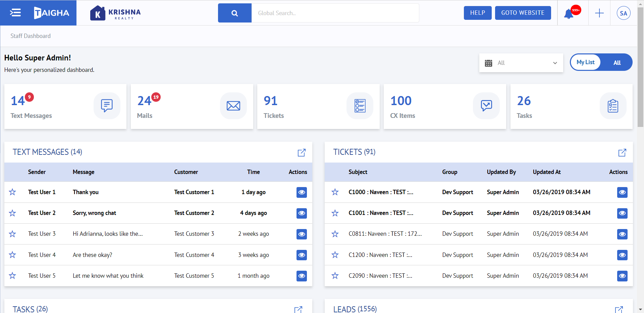Image resolution: width=644 pixels, height=313 pixels.
Task: View the C1000 ticket details
Action: [622, 192]
